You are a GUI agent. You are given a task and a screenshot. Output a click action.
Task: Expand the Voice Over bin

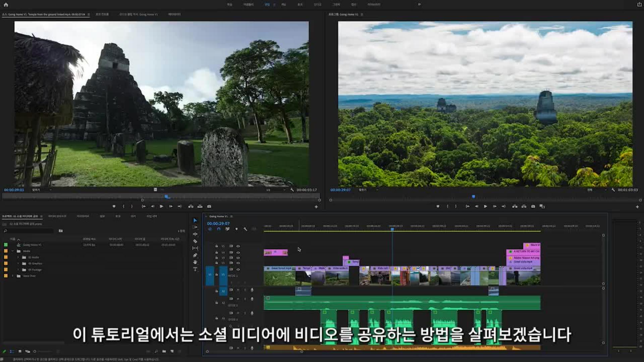pos(13,276)
